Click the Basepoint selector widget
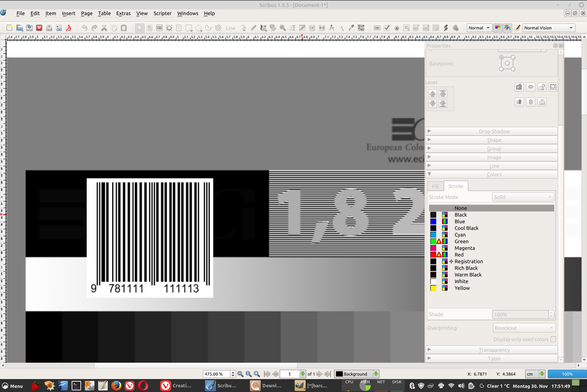 click(x=507, y=63)
